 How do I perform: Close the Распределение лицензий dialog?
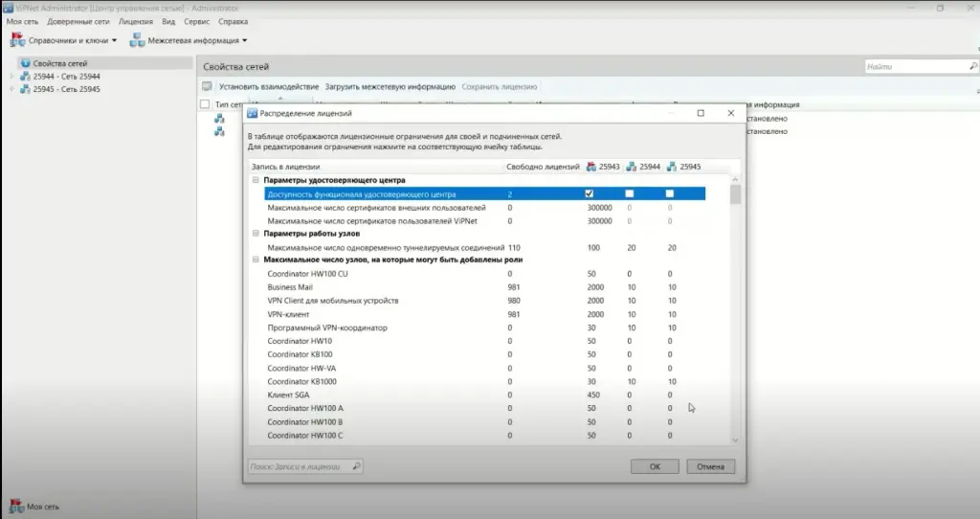[x=730, y=113]
